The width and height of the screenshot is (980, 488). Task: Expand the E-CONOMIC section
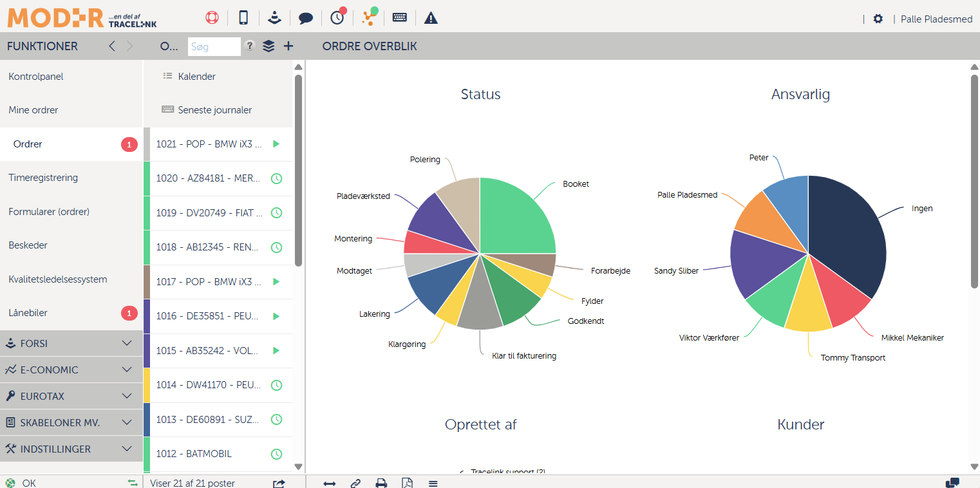pyautogui.click(x=71, y=370)
